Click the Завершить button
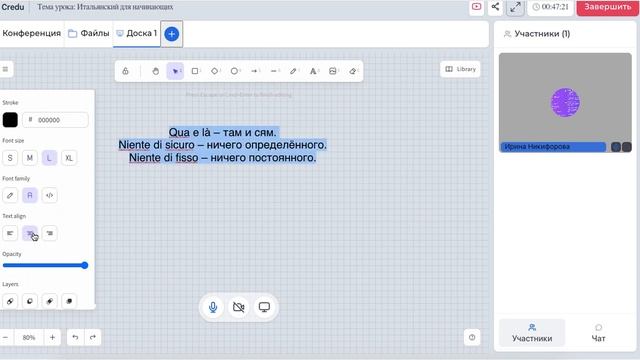This screenshot has width=640, height=360. tap(607, 7)
